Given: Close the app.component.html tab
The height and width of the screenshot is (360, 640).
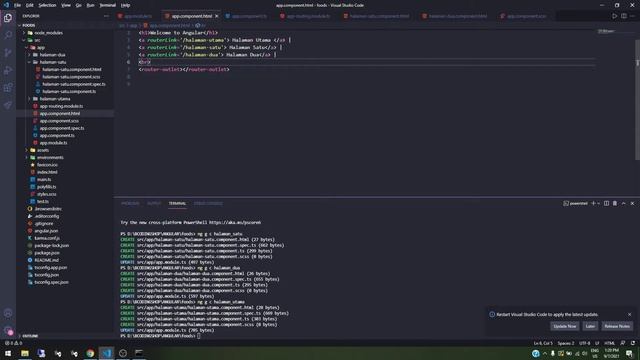Looking at the screenshot, I should pyautogui.click(x=217, y=16).
